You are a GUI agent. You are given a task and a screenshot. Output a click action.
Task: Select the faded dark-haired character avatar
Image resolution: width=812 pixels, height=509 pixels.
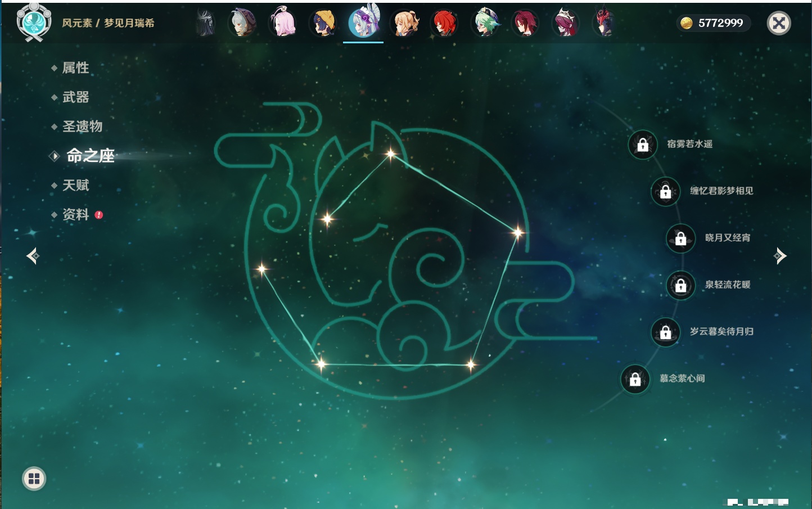coord(206,24)
